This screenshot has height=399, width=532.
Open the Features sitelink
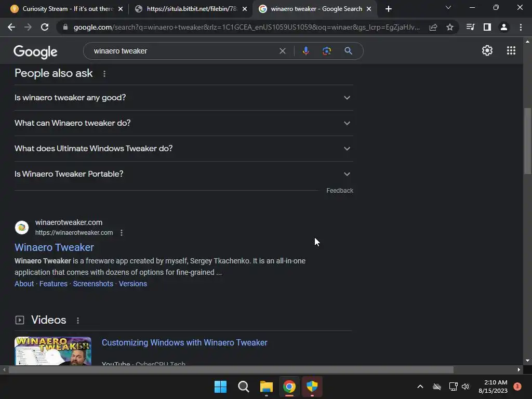point(54,284)
